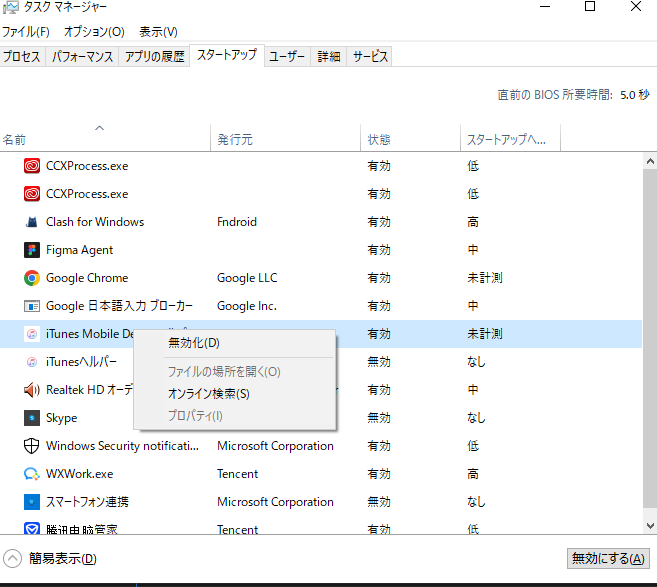Click the iTunesヘルパー icon

[x=32, y=362]
